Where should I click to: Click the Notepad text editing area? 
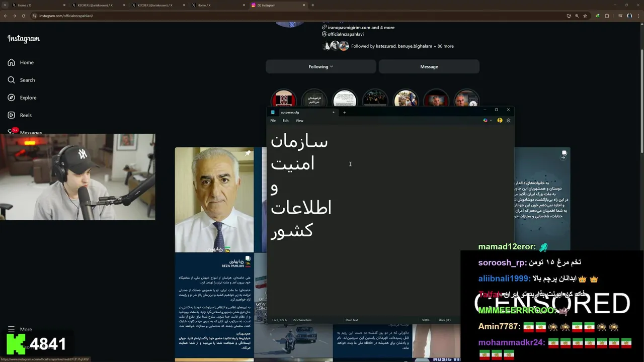pos(390,220)
